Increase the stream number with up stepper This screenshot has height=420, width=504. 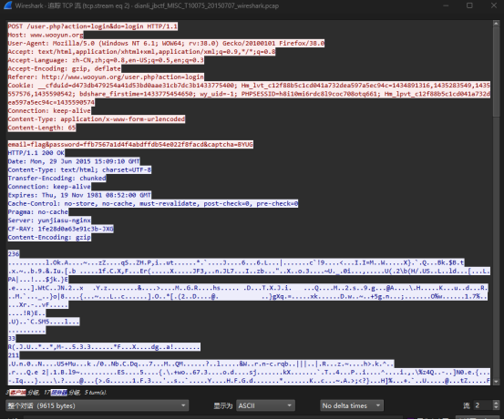[x=496, y=403]
